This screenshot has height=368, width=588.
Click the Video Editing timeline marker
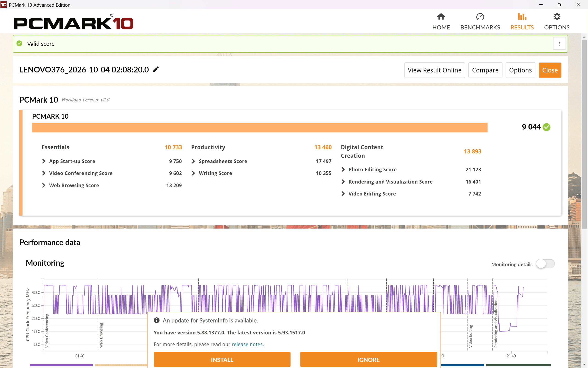click(x=470, y=336)
